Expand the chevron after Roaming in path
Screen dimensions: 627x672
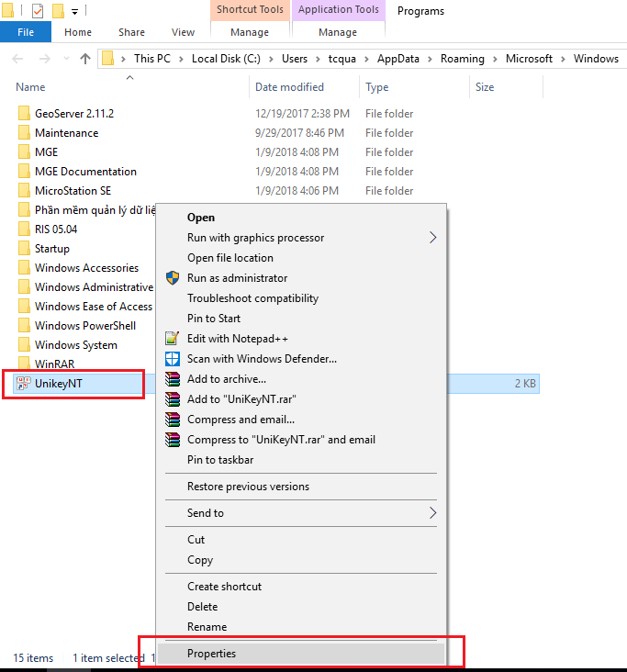(x=495, y=59)
